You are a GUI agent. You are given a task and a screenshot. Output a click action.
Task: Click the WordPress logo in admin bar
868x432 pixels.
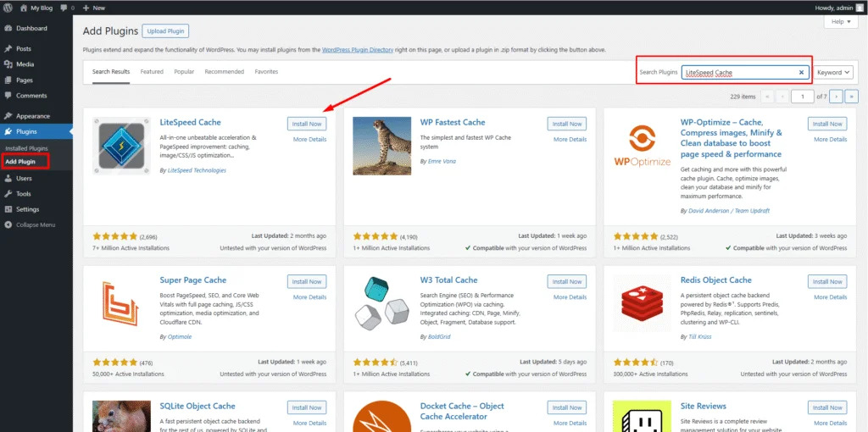(8, 8)
